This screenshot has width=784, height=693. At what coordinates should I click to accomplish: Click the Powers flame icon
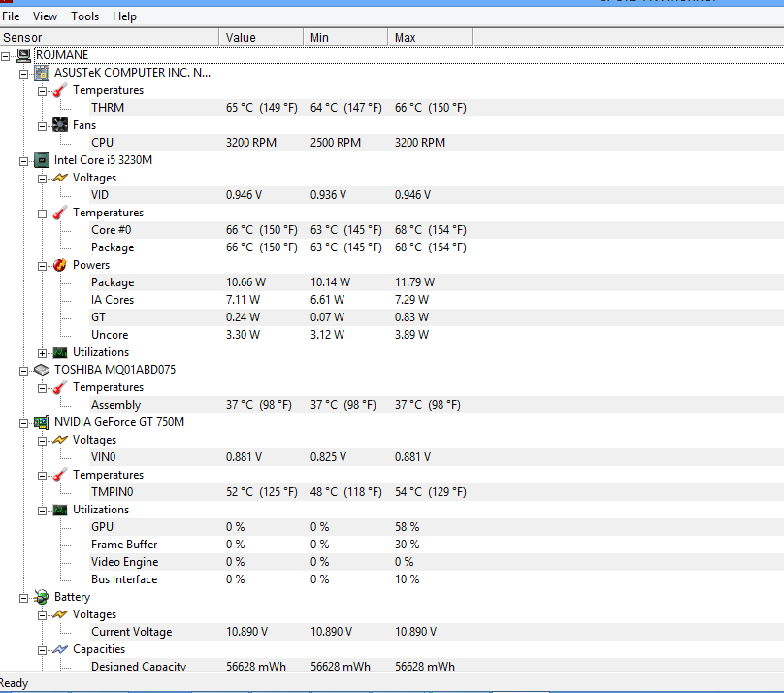(60, 265)
